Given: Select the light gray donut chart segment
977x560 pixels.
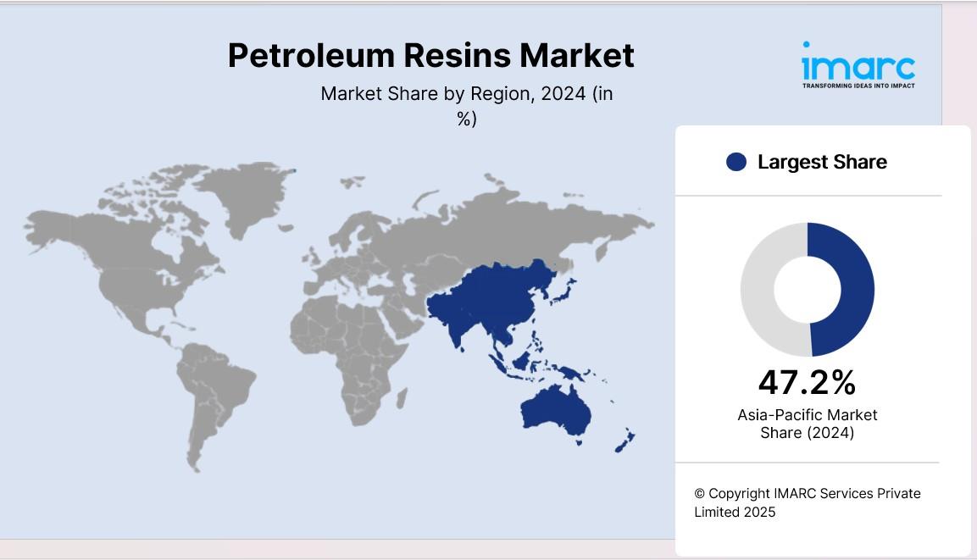Looking at the screenshot, I should (x=761, y=292).
